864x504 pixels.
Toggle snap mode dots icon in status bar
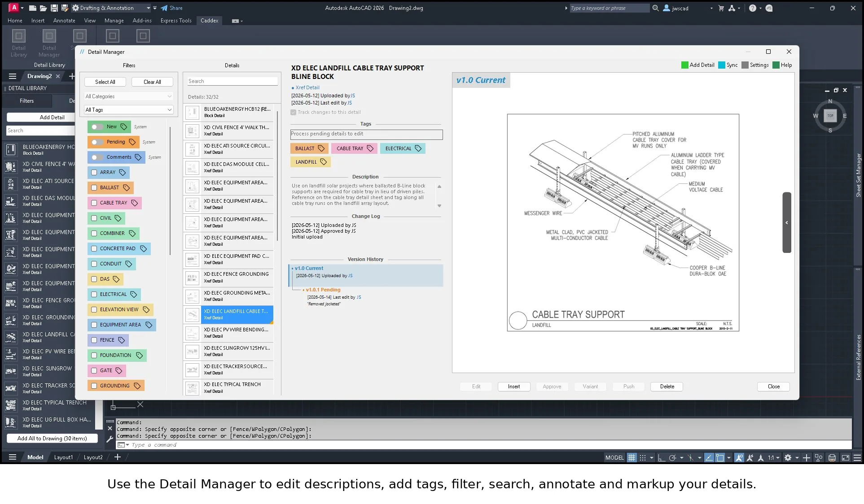pos(643,457)
